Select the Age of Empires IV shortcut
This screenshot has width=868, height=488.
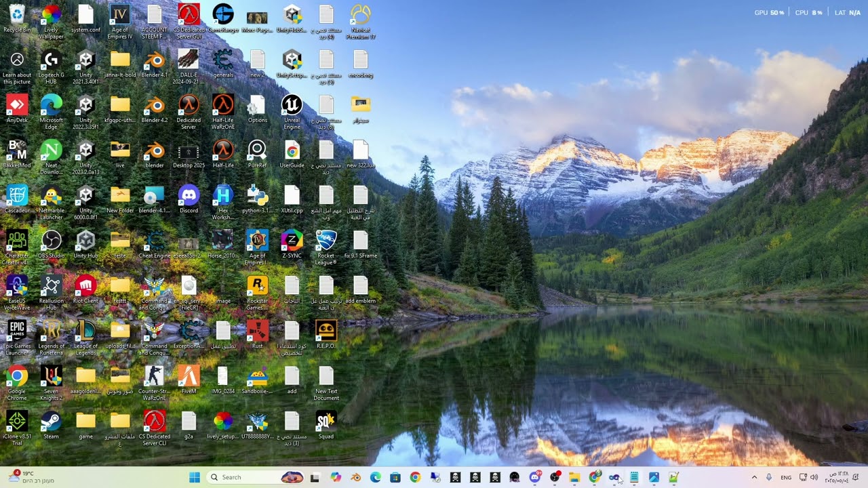coord(120,22)
